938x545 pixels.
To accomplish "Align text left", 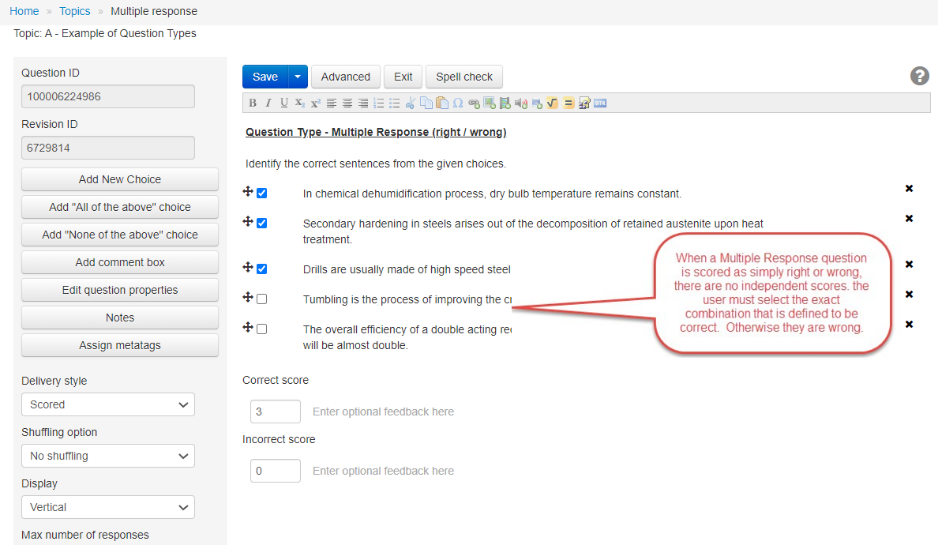I will (331, 103).
